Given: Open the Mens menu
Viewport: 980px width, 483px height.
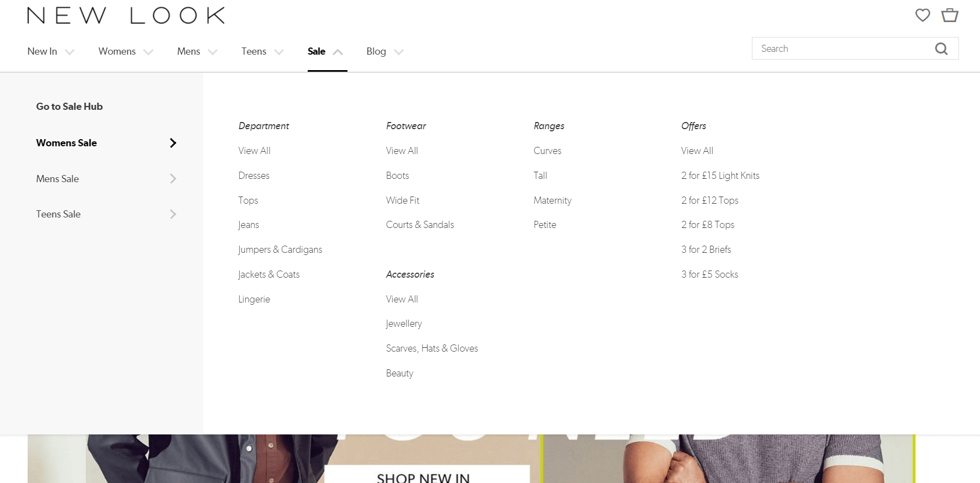Looking at the screenshot, I should coord(188,51).
